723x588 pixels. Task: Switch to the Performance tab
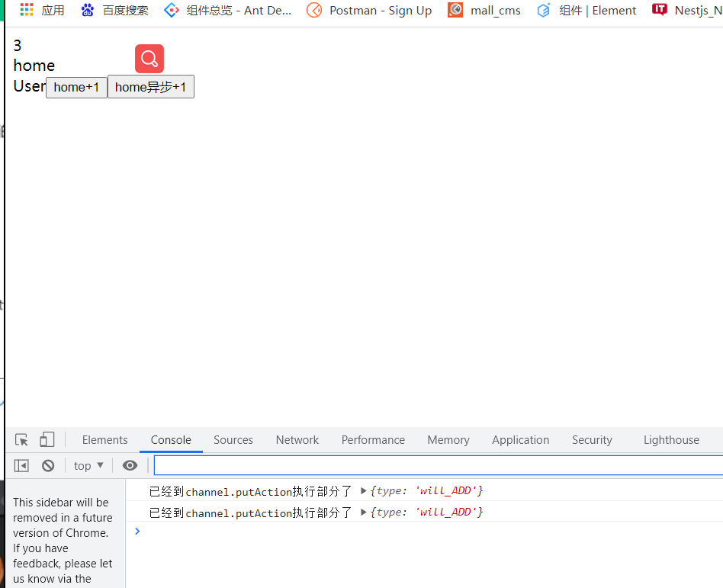click(x=373, y=440)
